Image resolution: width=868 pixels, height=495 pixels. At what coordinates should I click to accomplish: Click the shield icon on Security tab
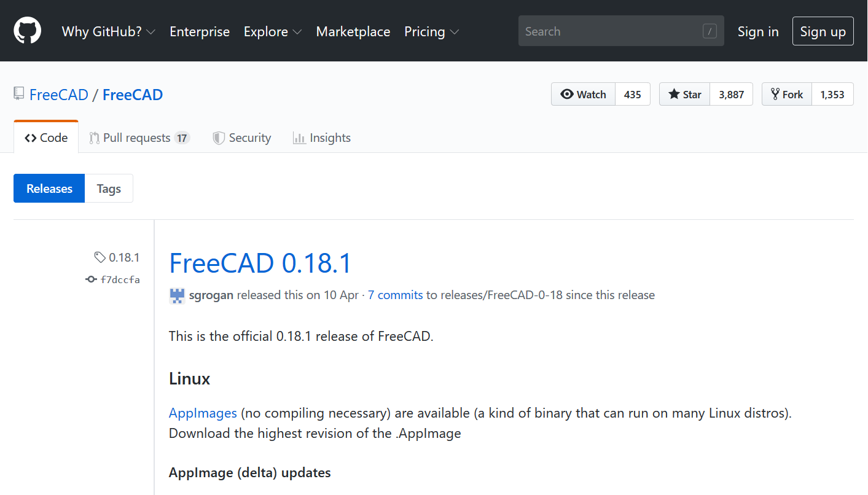click(x=219, y=138)
